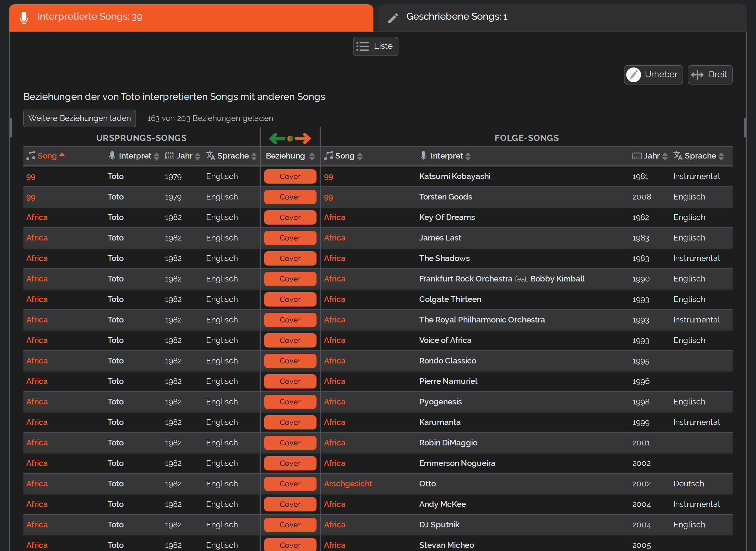This screenshot has height=551, width=756.
Task: Open the Bobby Kimball artist link
Action: pyautogui.click(x=557, y=279)
